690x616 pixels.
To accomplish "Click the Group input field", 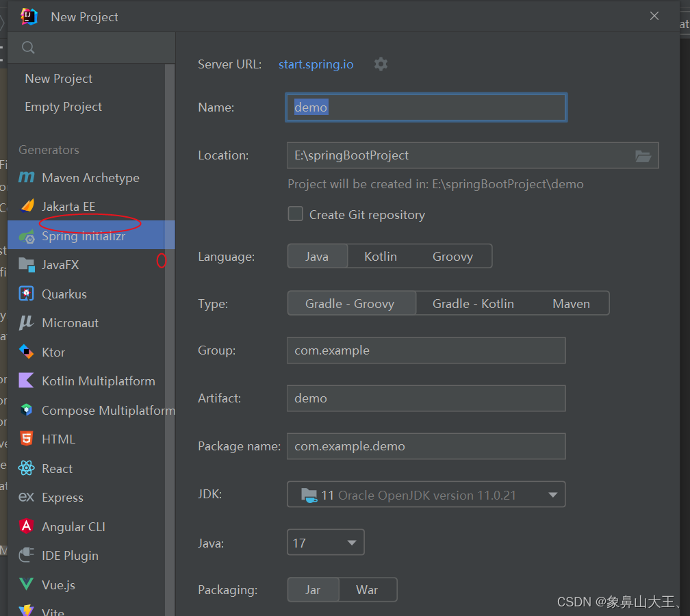I will pyautogui.click(x=426, y=350).
